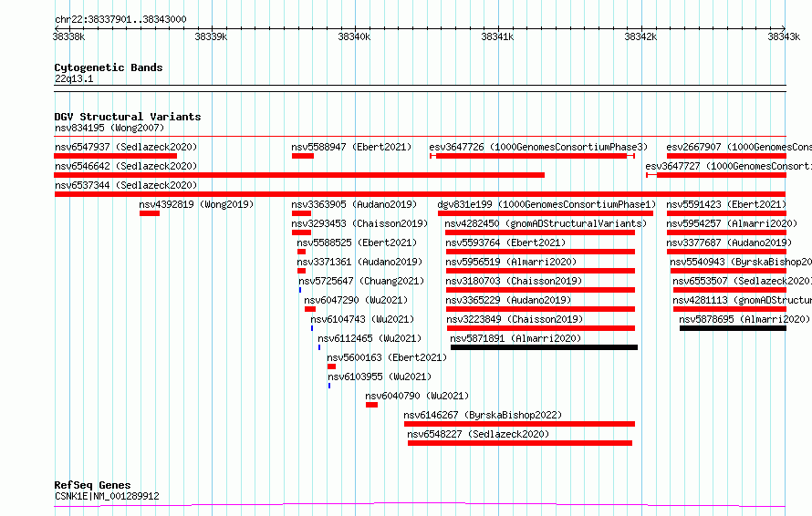Select the nsv6546642 (Sedlazeck2020) variant

[x=126, y=166]
